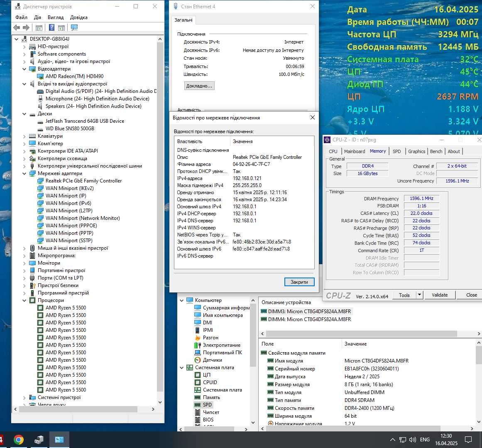Collapse the Компьютер node in AIDA64
This screenshot has height=448, width=482.
tap(182, 300)
